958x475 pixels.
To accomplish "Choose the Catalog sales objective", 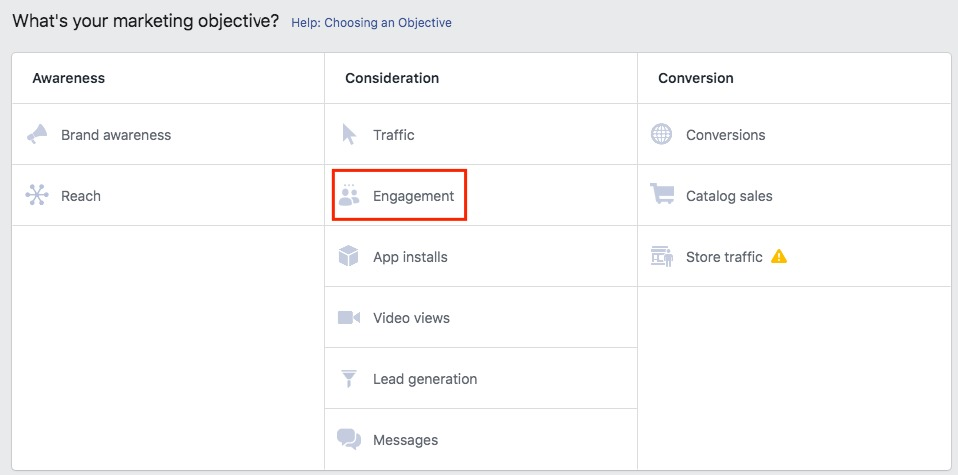I will [x=729, y=196].
